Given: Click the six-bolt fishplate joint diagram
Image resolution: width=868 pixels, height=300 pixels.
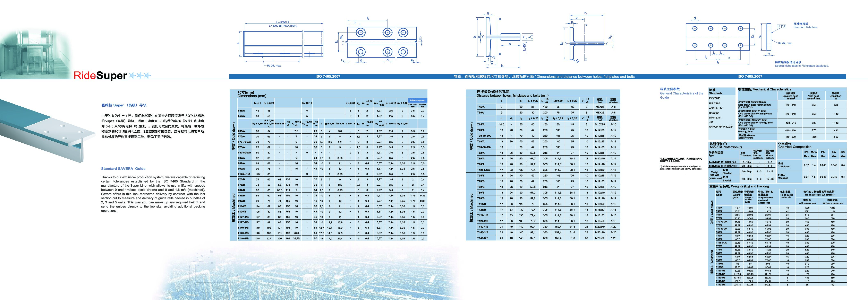Looking at the screenshot, I should (x=381, y=42).
